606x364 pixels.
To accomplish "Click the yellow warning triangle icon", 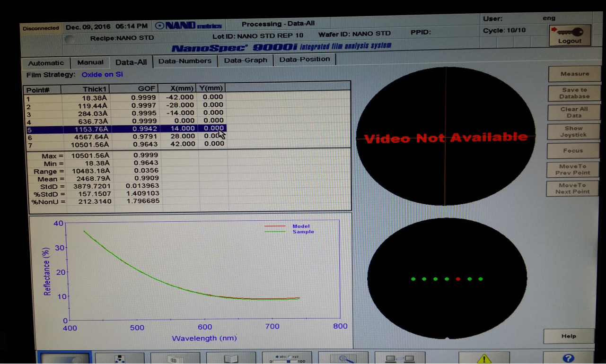I will point(483,358).
